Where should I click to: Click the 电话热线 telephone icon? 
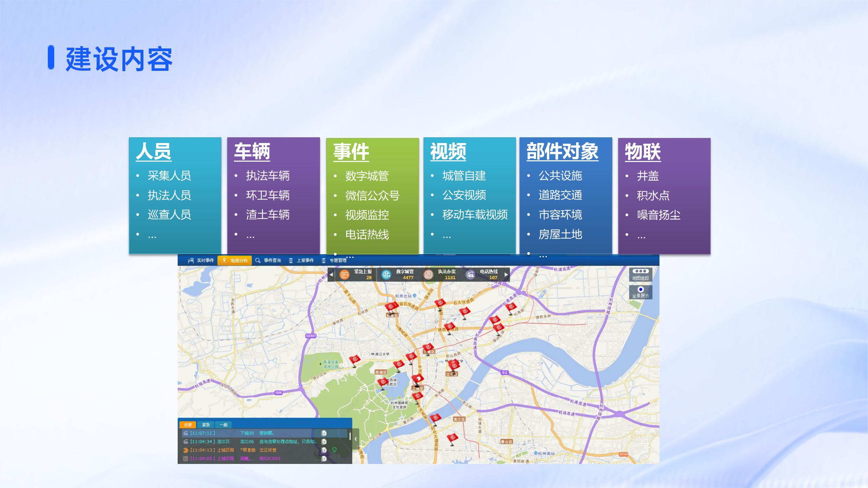coord(470,274)
